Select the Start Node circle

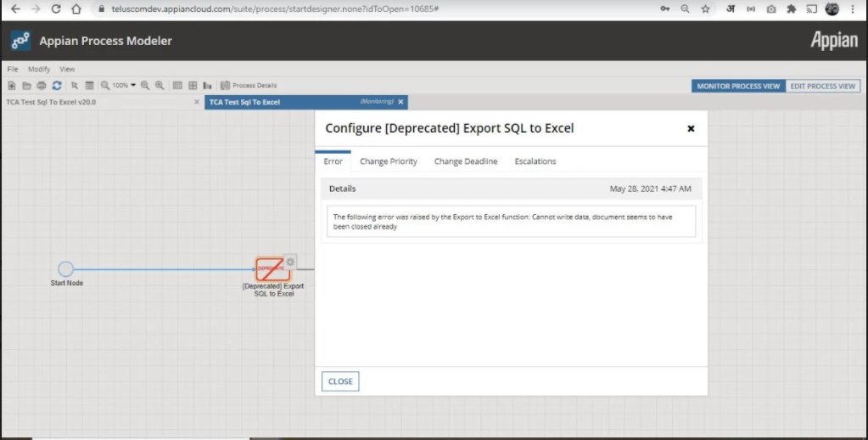[x=66, y=269]
